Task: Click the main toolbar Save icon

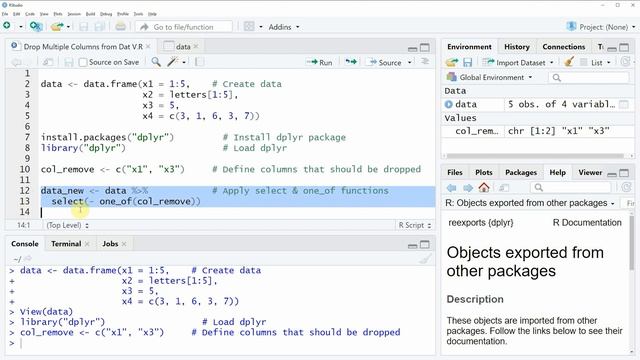Action: pos(84,27)
